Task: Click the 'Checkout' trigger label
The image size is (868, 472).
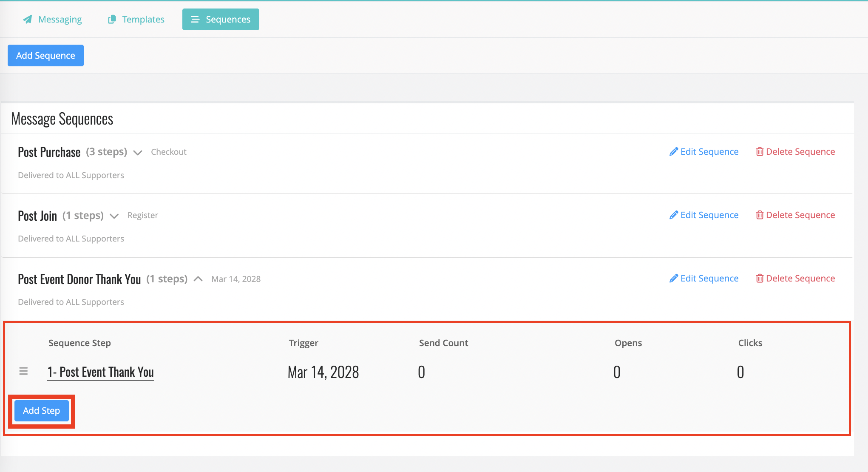Action: click(x=169, y=152)
